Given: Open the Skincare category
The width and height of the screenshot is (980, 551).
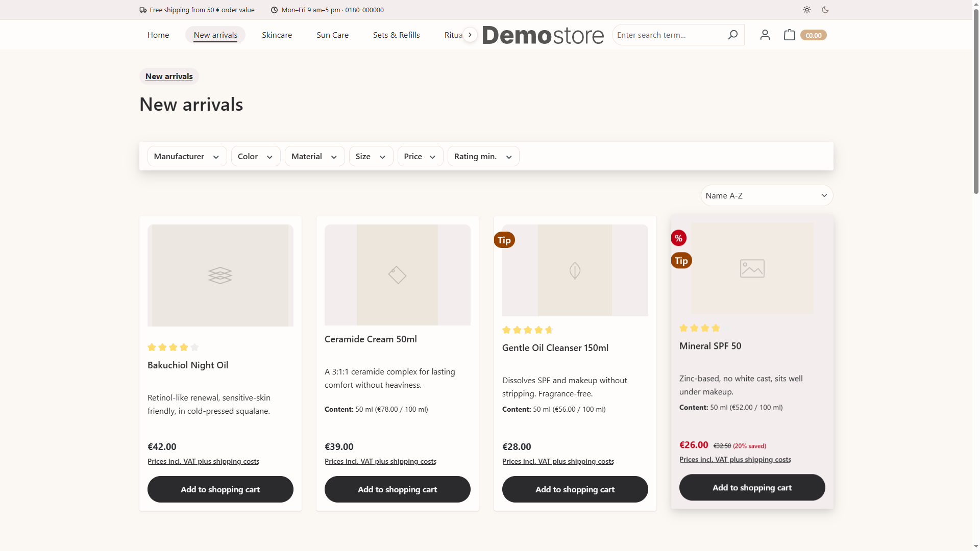Looking at the screenshot, I should [277, 35].
